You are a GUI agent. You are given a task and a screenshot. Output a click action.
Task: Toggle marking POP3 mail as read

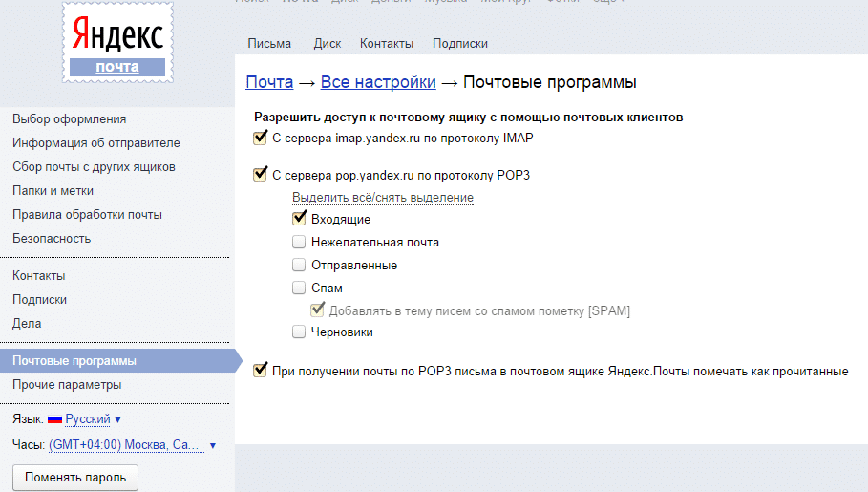point(260,370)
